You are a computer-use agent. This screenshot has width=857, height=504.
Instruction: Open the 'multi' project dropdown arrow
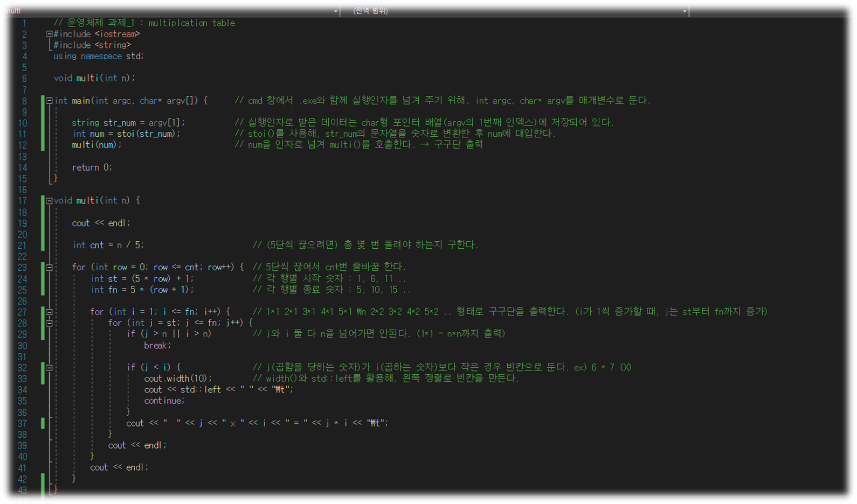[x=335, y=11]
